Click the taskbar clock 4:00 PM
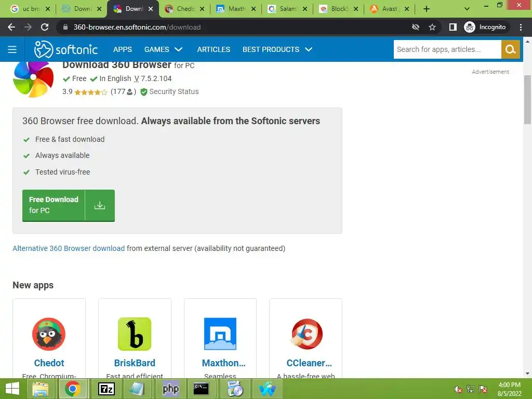This screenshot has height=399, width=532. click(x=509, y=385)
